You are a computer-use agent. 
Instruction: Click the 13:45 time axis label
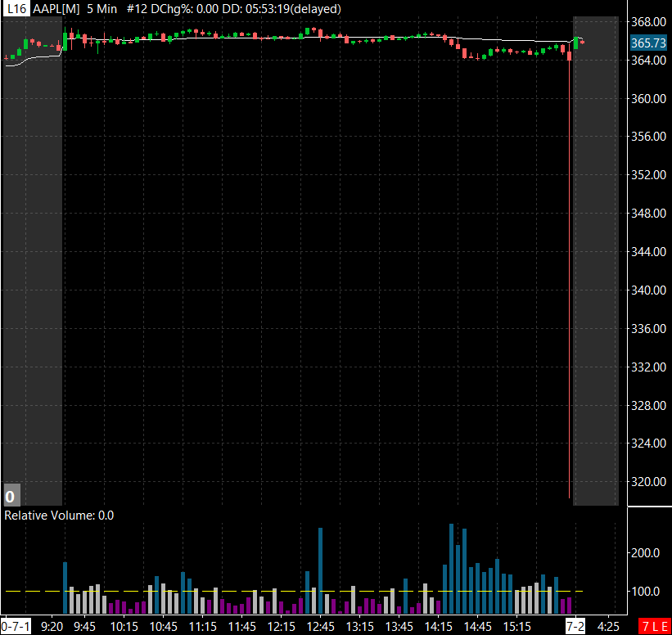click(x=399, y=627)
